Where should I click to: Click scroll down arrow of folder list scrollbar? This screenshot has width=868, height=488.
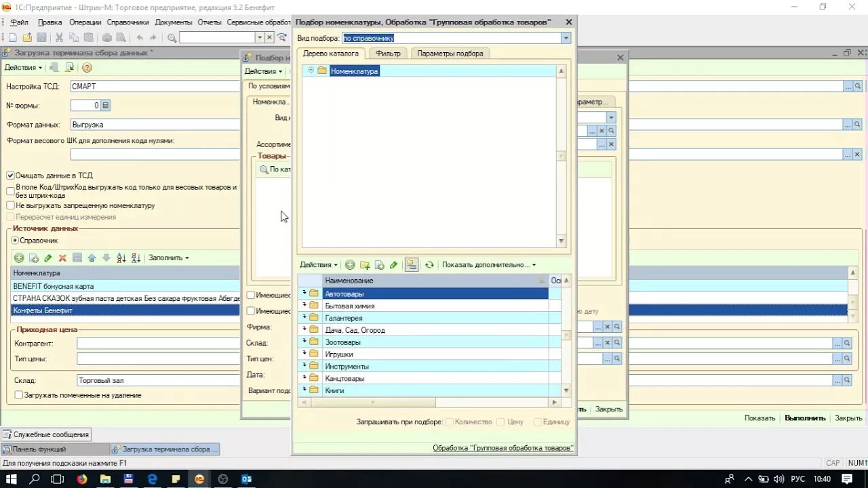(566, 390)
